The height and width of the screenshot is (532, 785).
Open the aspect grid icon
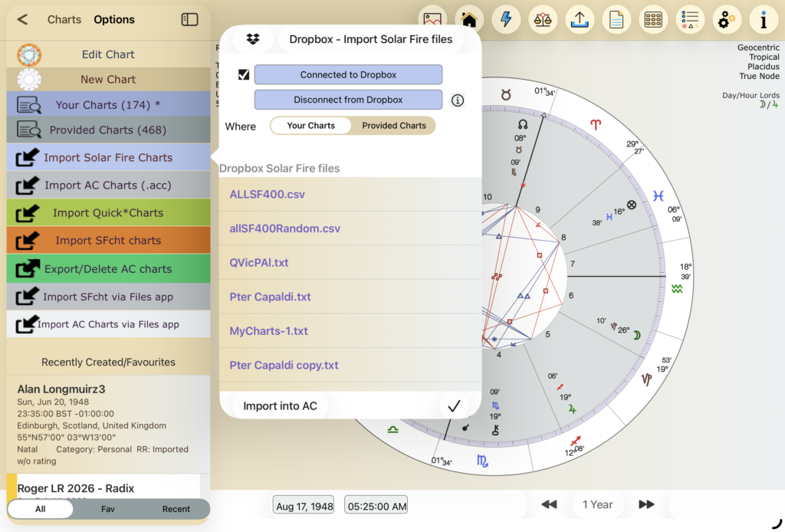click(653, 19)
